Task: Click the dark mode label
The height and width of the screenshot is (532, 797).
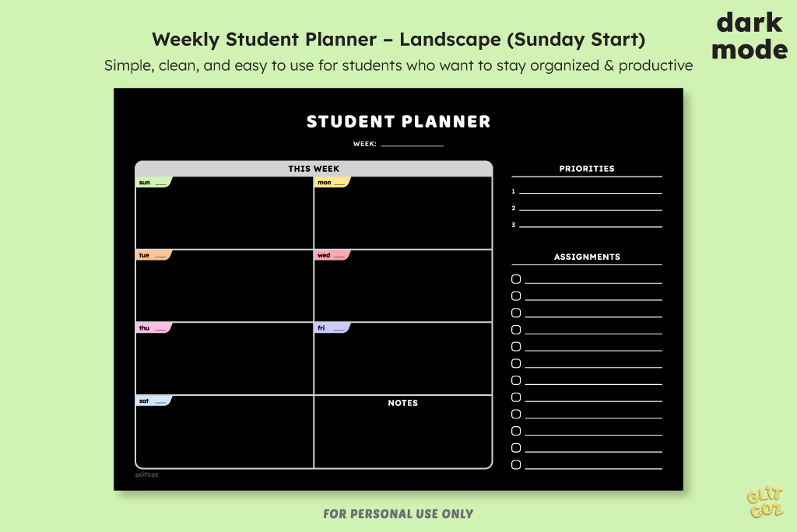Action: (x=750, y=36)
